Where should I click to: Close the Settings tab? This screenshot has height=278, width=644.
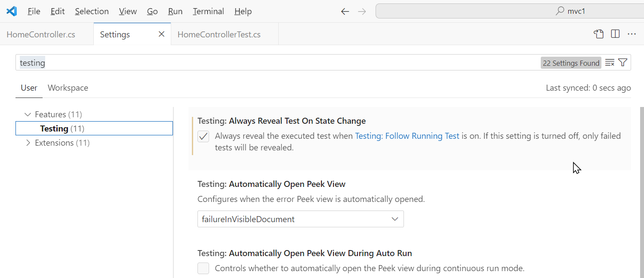(x=161, y=34)
